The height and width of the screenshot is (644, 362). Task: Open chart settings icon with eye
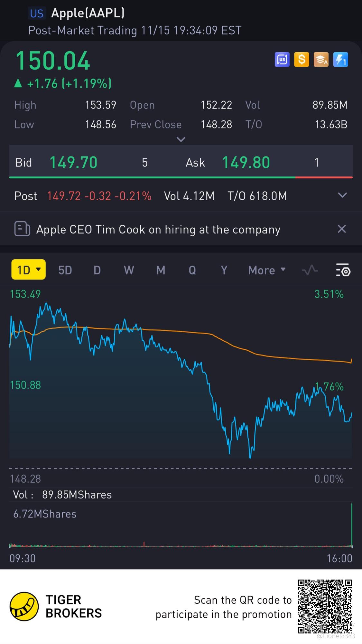click(343, 270)
